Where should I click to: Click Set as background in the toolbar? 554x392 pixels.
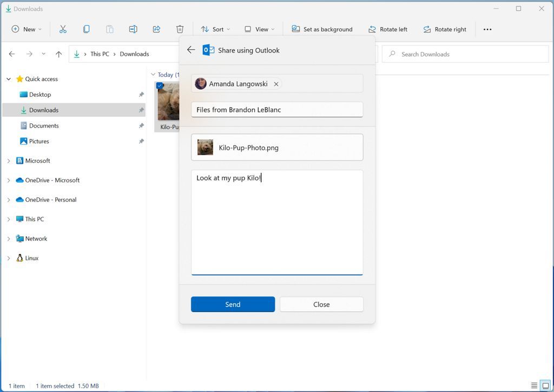coord(322,29)
